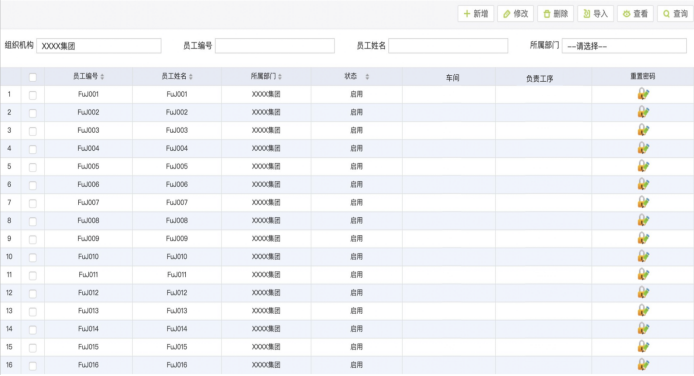Check the box for row FuJ005

click(x=33, y=167)
